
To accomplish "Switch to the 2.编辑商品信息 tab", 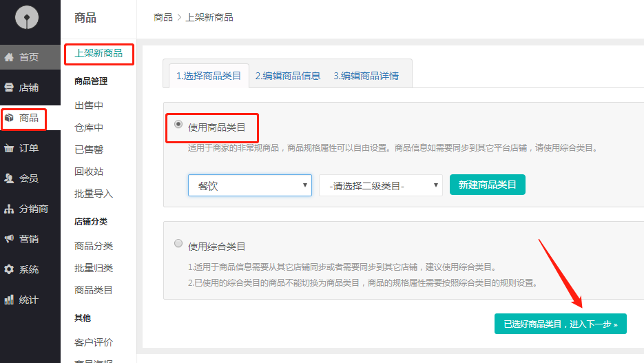I will point(288,76).
